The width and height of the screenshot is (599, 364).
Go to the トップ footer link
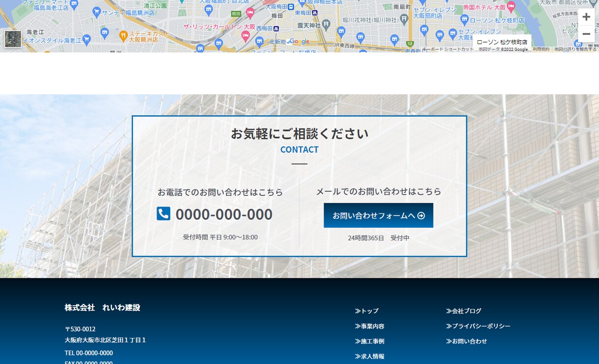click(367, 311)
